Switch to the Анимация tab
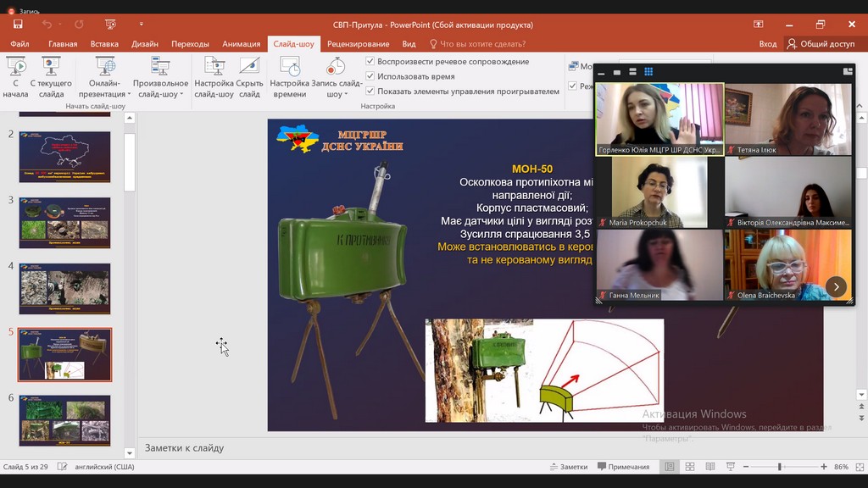Image resolution: width=868 pixels, height=488 pixels. (241, 44)
